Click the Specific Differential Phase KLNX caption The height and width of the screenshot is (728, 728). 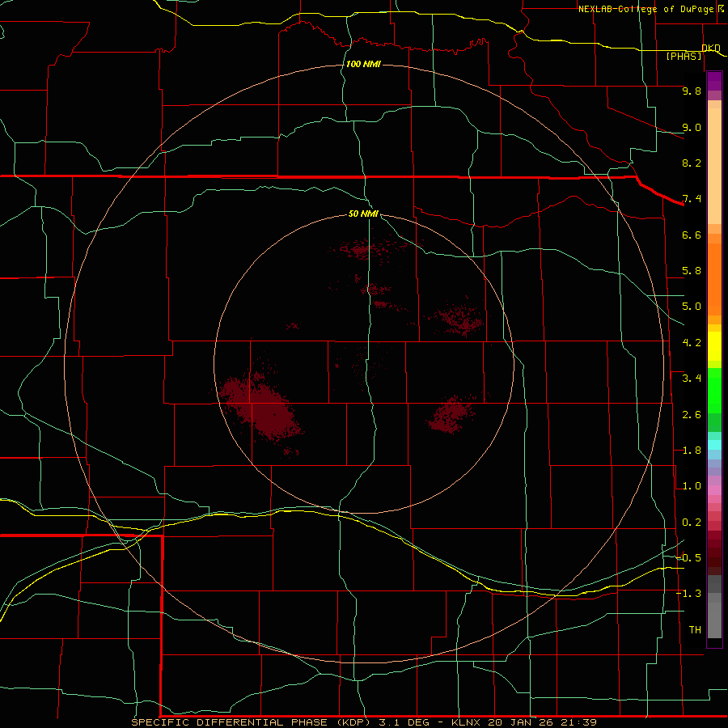tap(363, 722)
